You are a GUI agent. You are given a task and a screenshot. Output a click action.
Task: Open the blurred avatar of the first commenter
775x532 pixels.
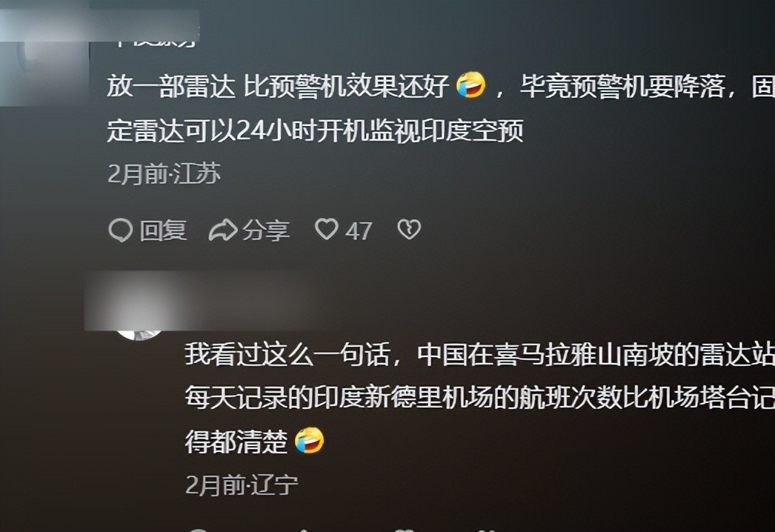(x=44, y=59)
